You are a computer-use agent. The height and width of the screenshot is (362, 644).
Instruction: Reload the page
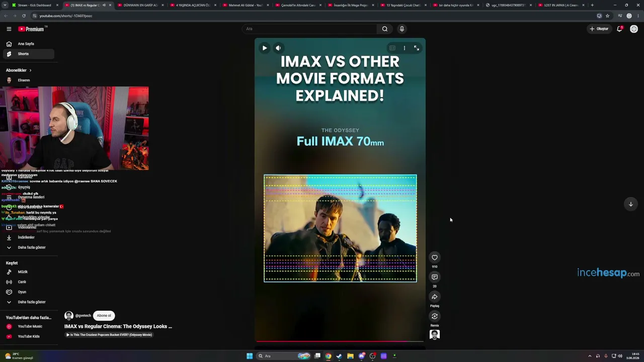24,16
